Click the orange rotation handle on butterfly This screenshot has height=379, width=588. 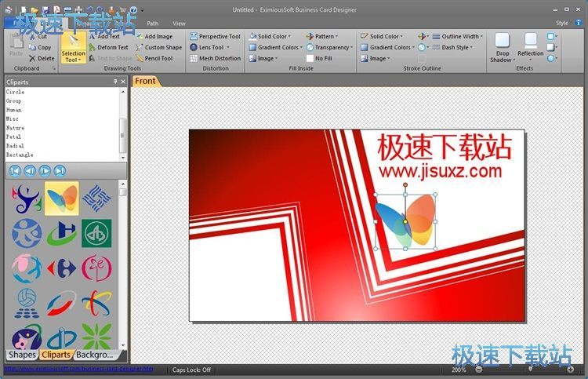tap(405, 185)
